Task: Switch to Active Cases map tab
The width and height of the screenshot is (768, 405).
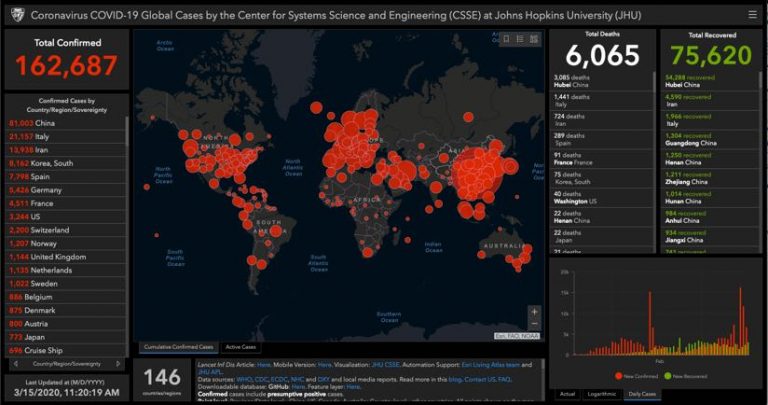Action: click(x=240, y=347)
